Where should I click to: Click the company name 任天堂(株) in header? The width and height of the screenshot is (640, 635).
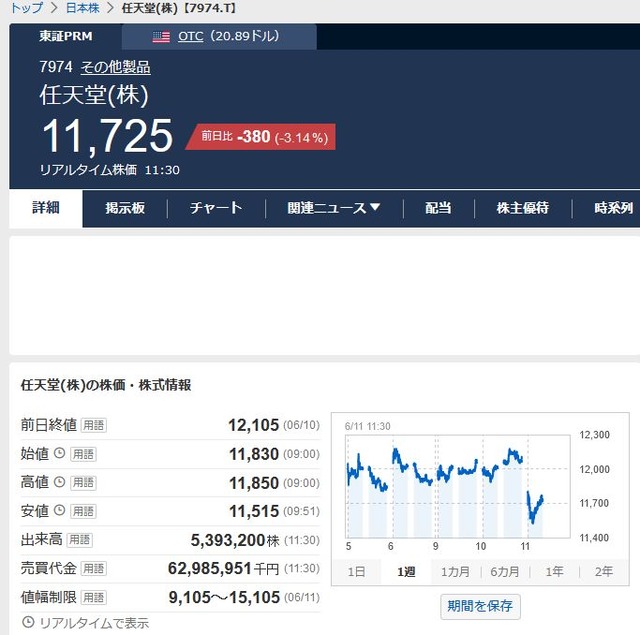(x=94, y=95)
